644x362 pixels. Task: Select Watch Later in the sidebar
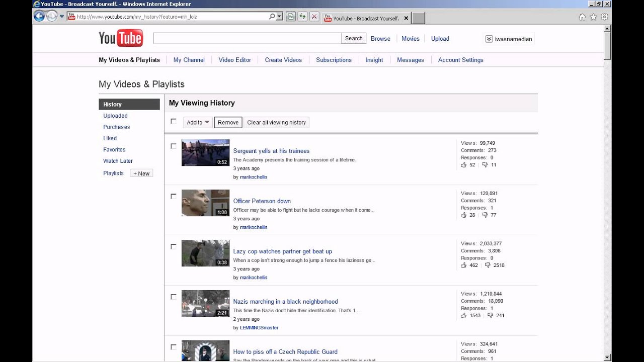point(118,161)
